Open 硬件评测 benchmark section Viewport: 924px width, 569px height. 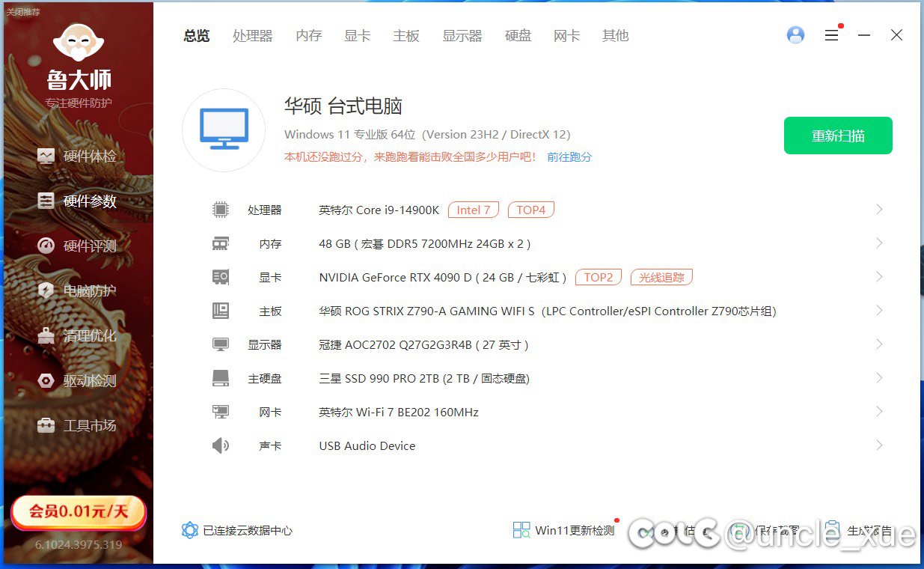tap(77, 246)
